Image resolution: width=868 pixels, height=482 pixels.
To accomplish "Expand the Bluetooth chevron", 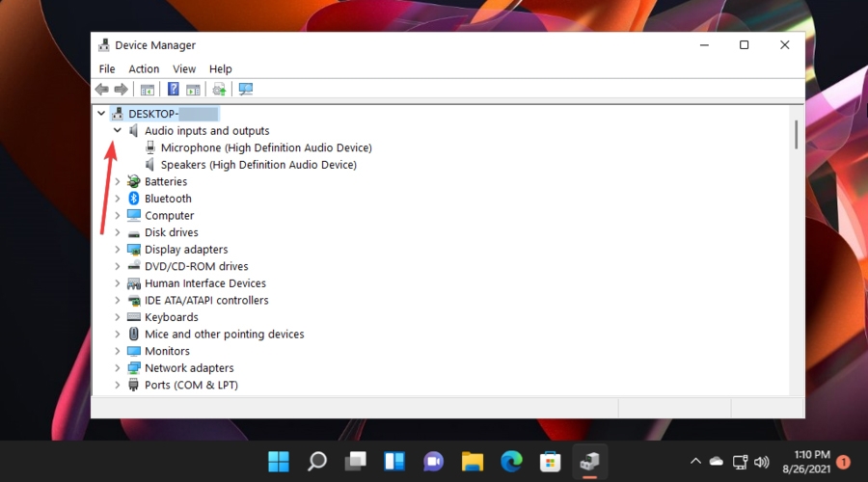I will 118,199.
